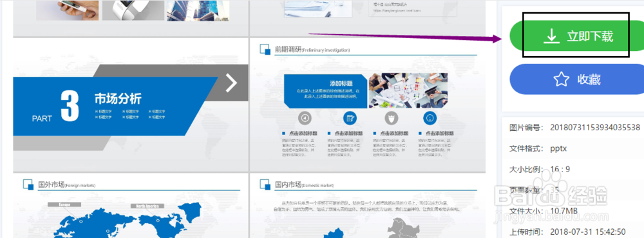Click the 市场分析 title text
The width and height of the screenshot is (644, 238).
[x=118, y=99]
